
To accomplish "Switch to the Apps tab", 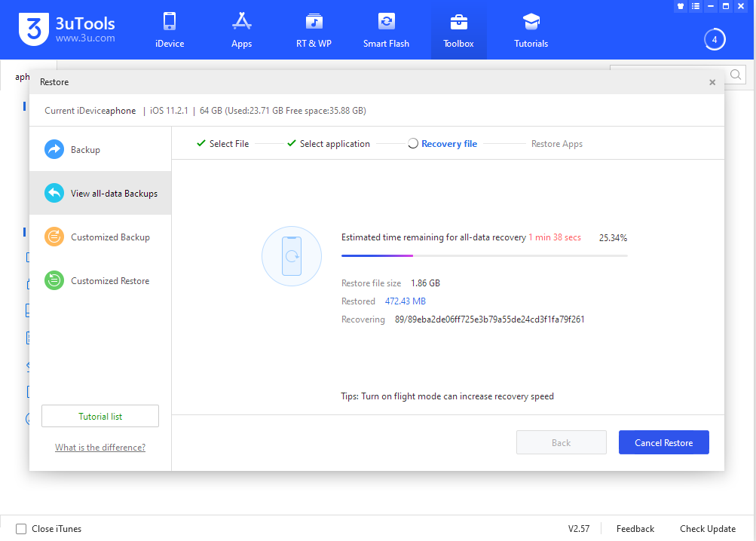I will pyautogui.click(x=241, y=30).
